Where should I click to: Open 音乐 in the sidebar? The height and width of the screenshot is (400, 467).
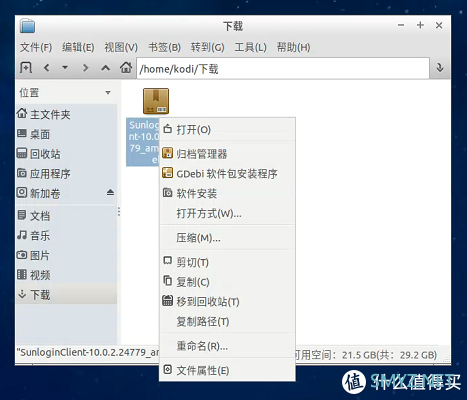click(x=66, y=236)
